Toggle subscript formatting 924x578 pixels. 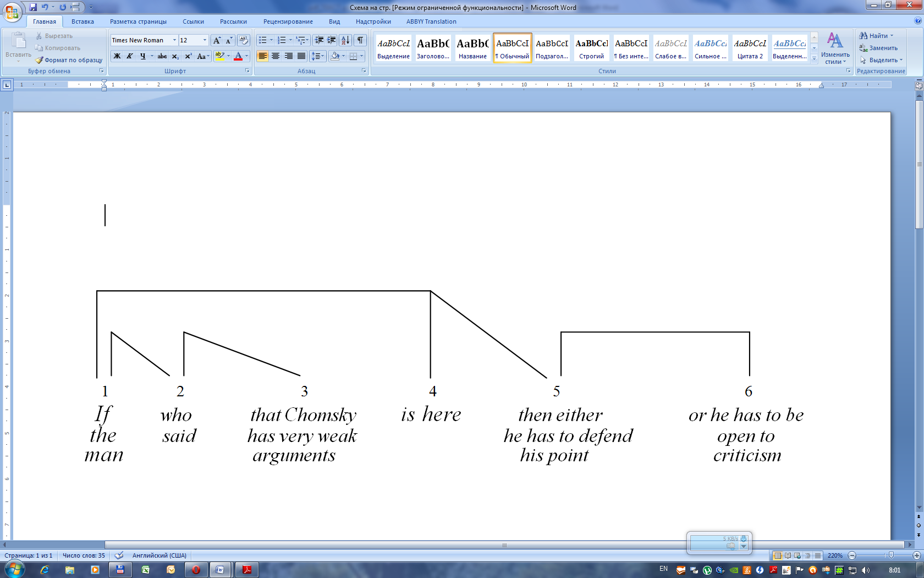[175, 56]
